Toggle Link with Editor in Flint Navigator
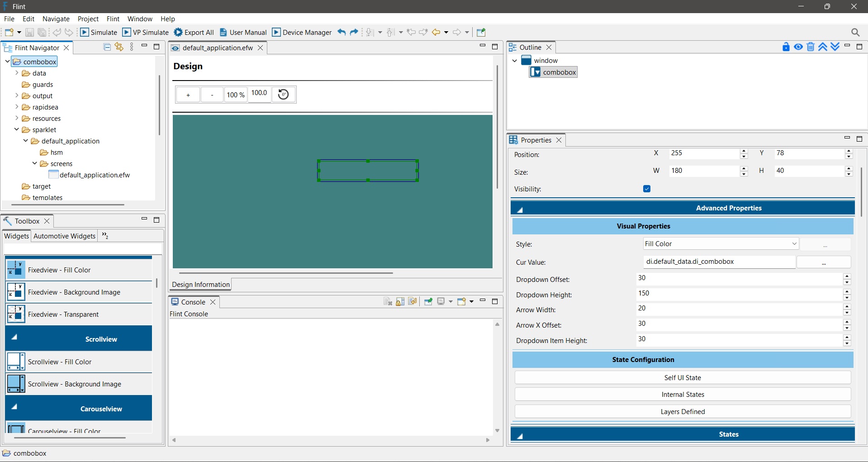868x462 pixels. tap(119, 47)
